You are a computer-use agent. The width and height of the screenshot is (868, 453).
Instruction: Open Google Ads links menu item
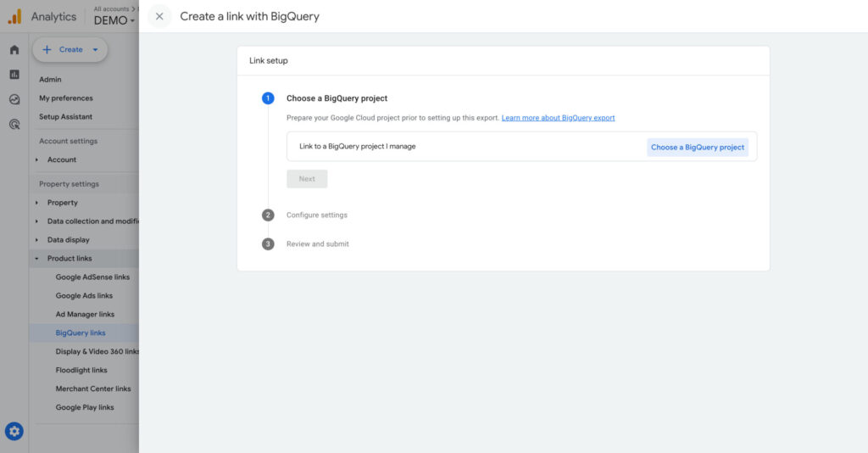84,296
